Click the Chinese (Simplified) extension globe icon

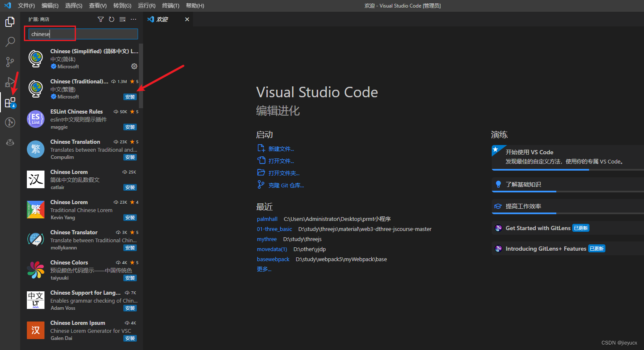point(36,58)
